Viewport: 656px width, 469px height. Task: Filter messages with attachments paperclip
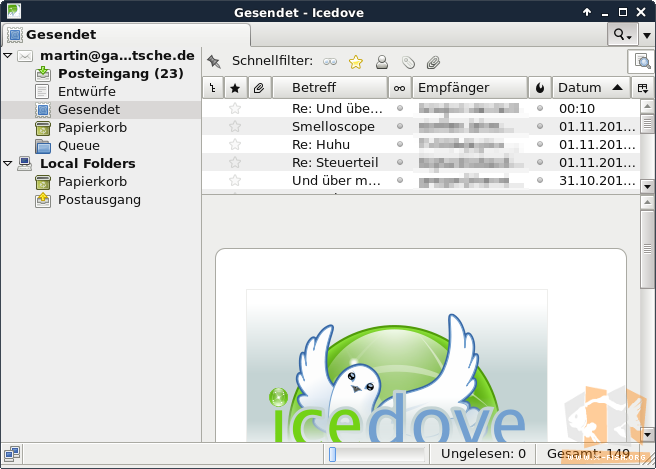[x=433, y=62]
